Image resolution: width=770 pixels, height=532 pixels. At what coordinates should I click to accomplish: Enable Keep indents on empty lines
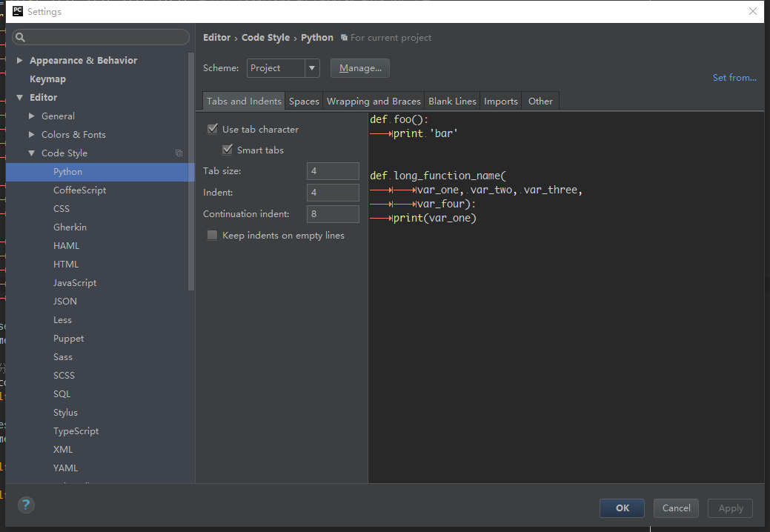pos(212,235)
